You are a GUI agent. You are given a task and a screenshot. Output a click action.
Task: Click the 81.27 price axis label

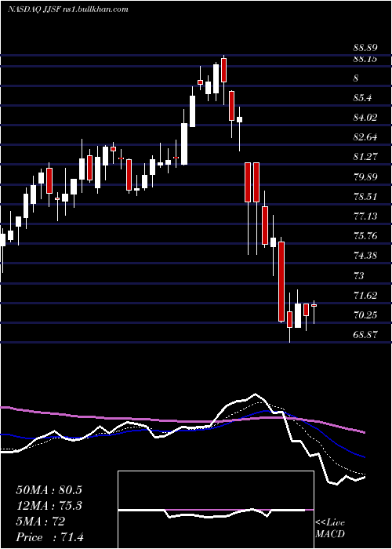pos(365,157)
